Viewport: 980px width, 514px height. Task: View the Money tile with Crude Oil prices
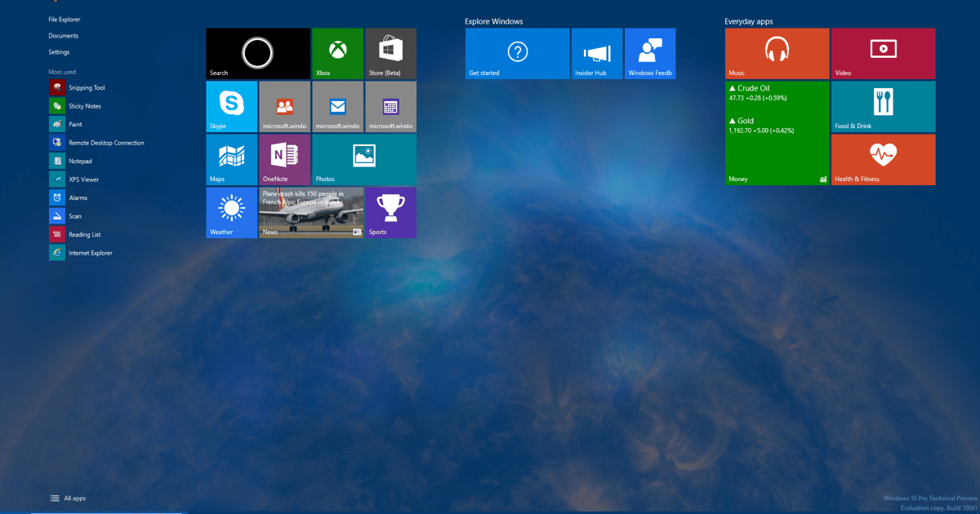777,135
